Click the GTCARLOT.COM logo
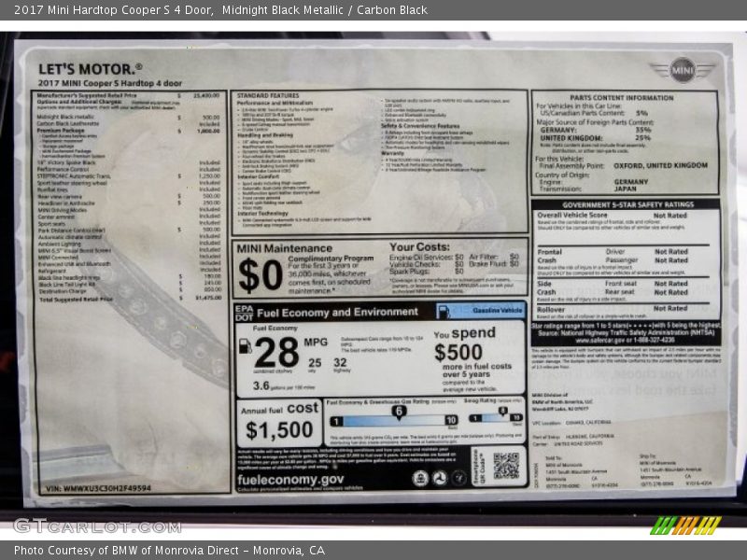The height and width of the screenshot is (560, 747). 97,526
